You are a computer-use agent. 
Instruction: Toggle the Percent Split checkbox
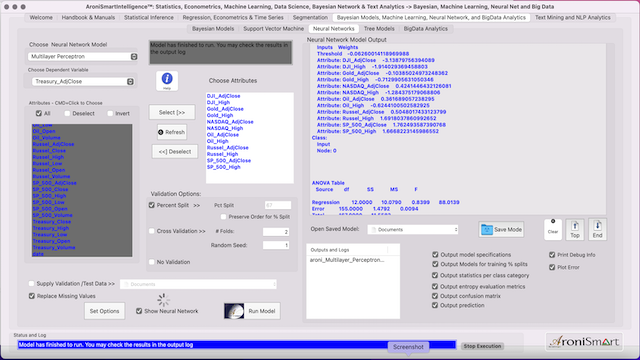[x=152, y=205]
